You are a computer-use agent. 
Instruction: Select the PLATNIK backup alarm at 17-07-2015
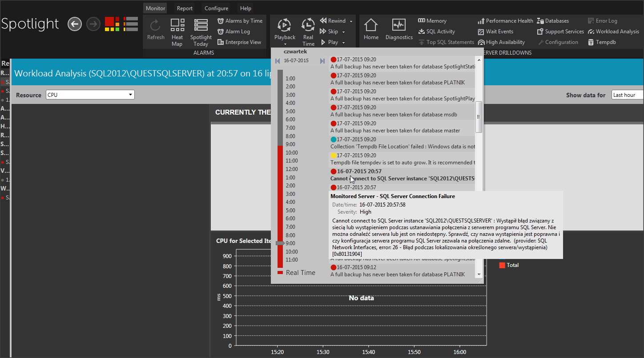403,79
